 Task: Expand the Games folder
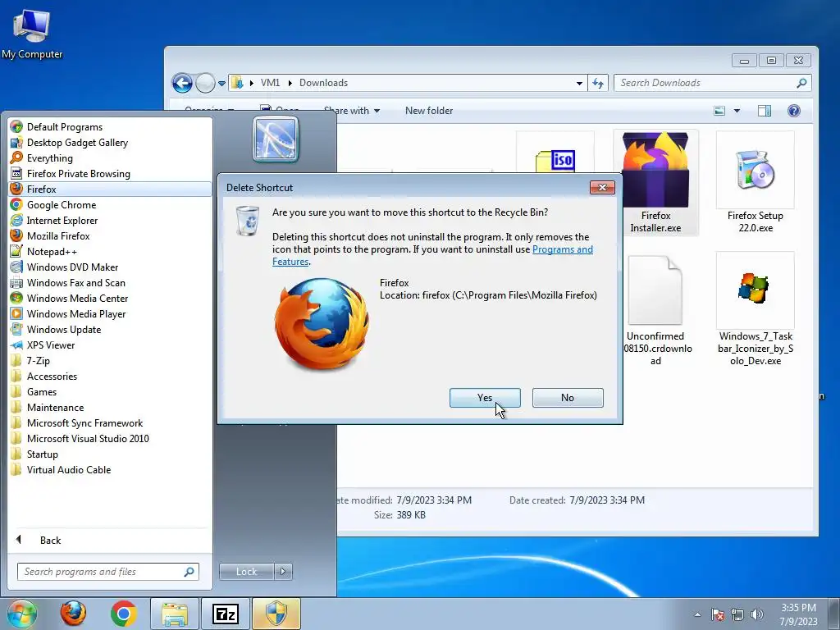[111, 391]
